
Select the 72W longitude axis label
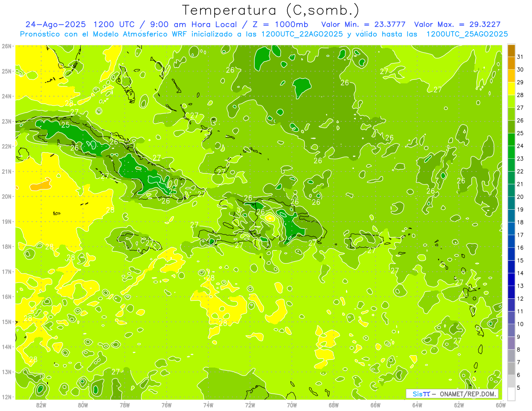coord(250,405)
